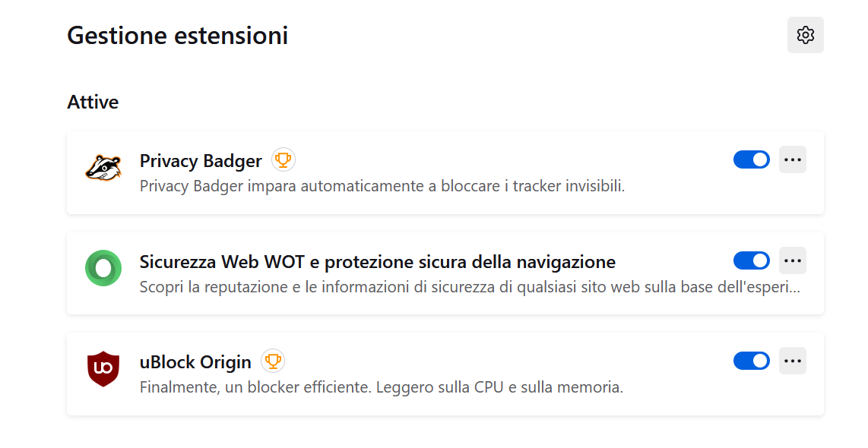Image resolution: width=868 pixels, height=448 pixels.
Task: Click the 'Finalmente, un blocker efficiente' description
Action: (x=382, y=387)
